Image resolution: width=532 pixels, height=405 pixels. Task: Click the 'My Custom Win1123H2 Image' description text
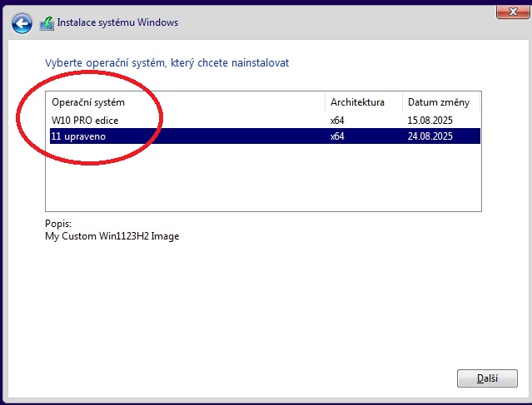[112, 236]
